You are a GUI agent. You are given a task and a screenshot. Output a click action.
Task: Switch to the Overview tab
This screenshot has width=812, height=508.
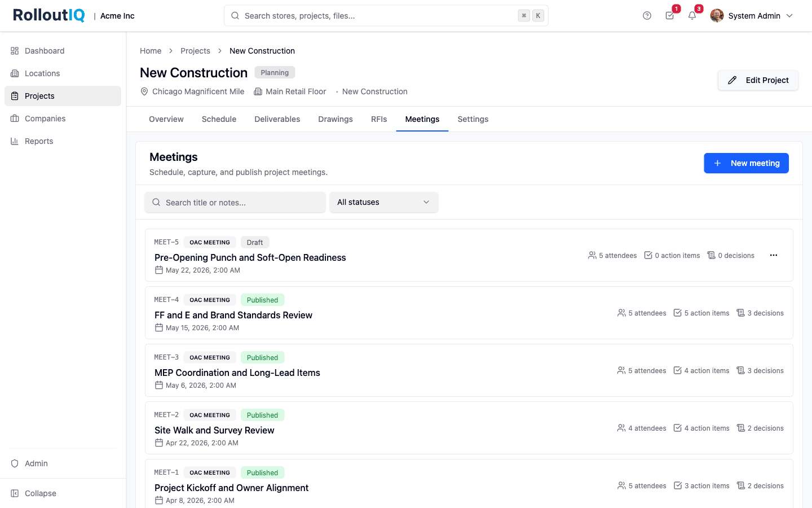pos(166,119)
